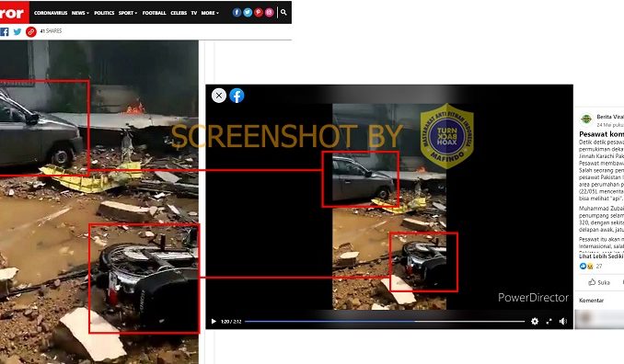This screenshot has width=624, height=364.
Task: Open the Mirror header Twitter icon
Action: click(x=248, y=12)
